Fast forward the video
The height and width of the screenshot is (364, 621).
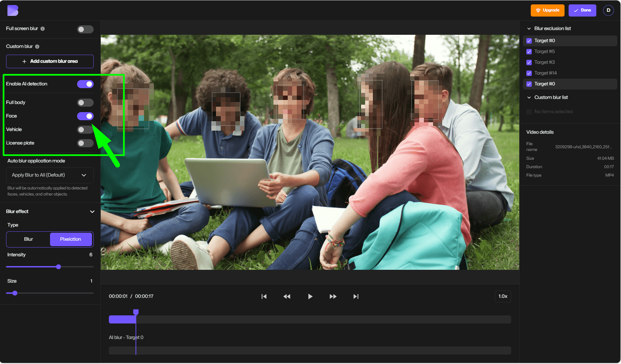(x=333, y=296)
